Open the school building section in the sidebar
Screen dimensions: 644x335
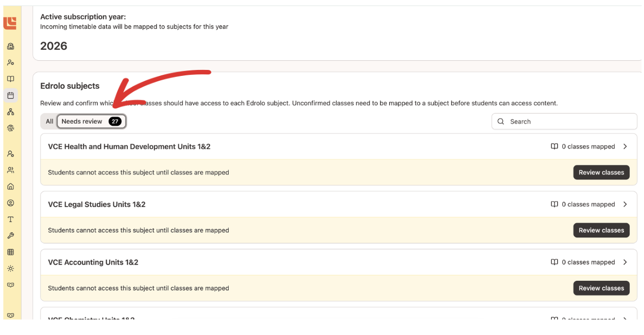click(x=10, y=46)
